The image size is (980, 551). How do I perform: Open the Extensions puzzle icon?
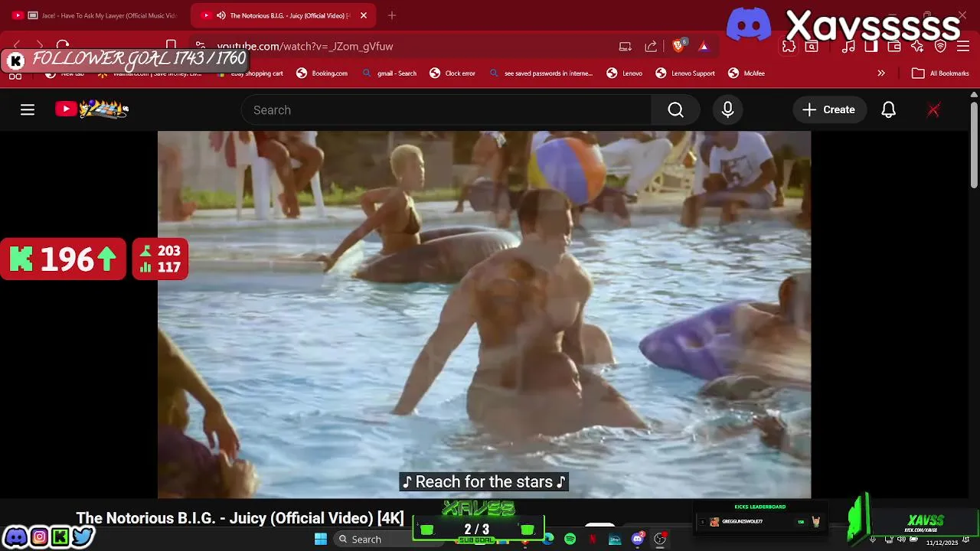coord(789,46)
